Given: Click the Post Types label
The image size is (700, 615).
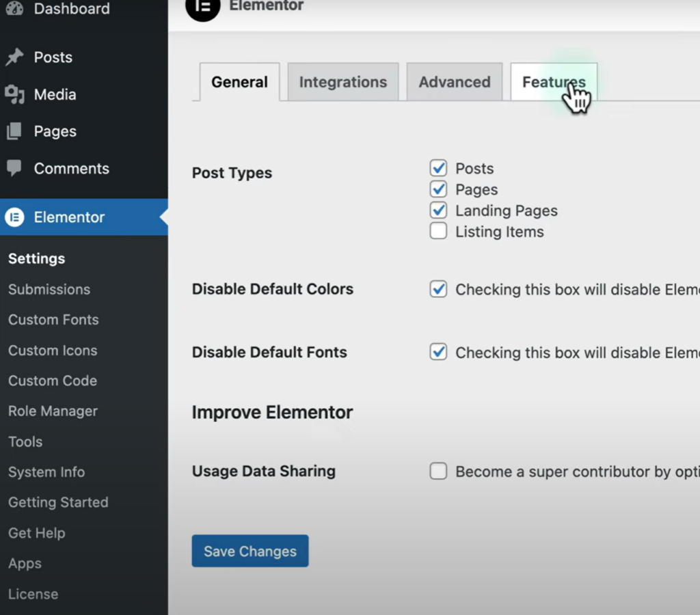Looking at the screenshot, I should coord(232,173).
